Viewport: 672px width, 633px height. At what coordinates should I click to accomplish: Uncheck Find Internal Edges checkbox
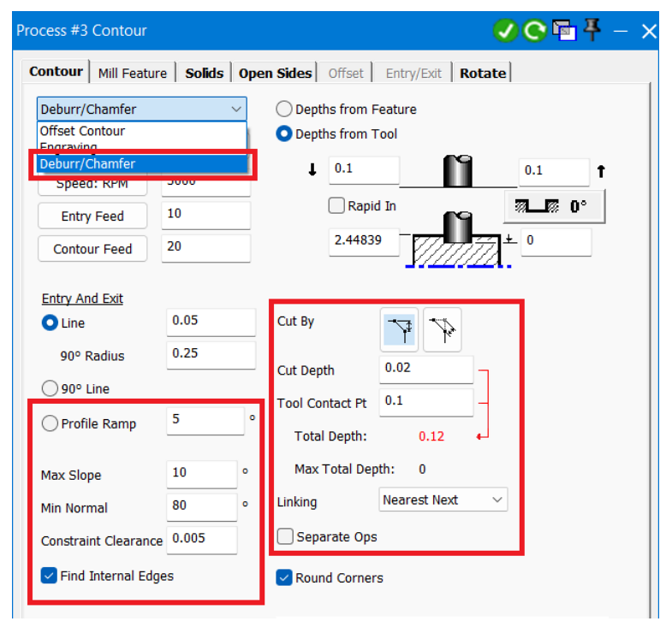(x=49, y=576)
